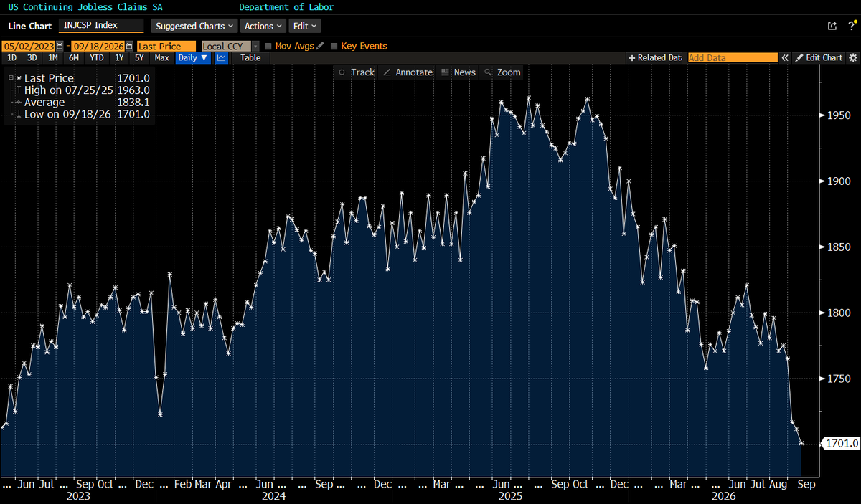Select the Max range tab

(161, 57)
